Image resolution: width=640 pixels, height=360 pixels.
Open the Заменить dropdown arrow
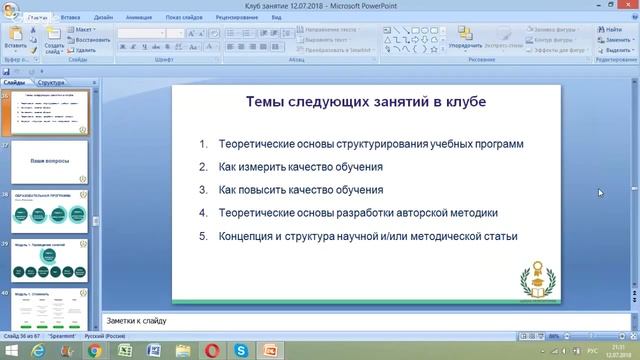(633, 40)
